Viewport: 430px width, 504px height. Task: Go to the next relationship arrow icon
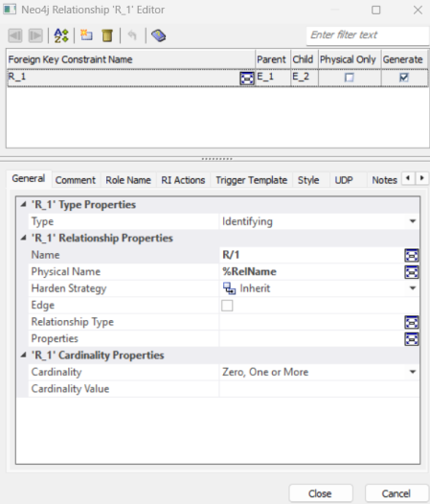pos(35,35)
